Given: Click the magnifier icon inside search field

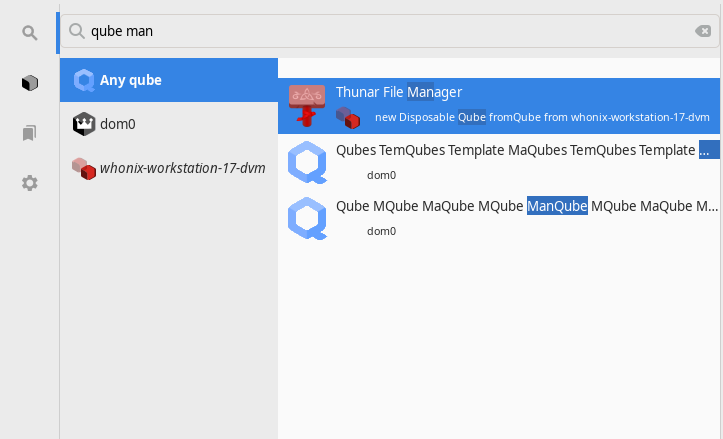Looking at the screenshot, I should coord(77,31).
